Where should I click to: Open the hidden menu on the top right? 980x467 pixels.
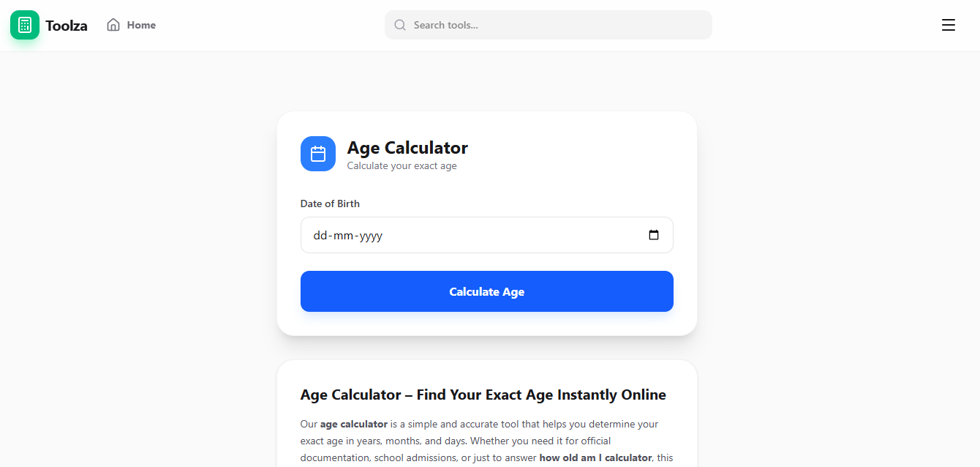[x=949, y=24]
